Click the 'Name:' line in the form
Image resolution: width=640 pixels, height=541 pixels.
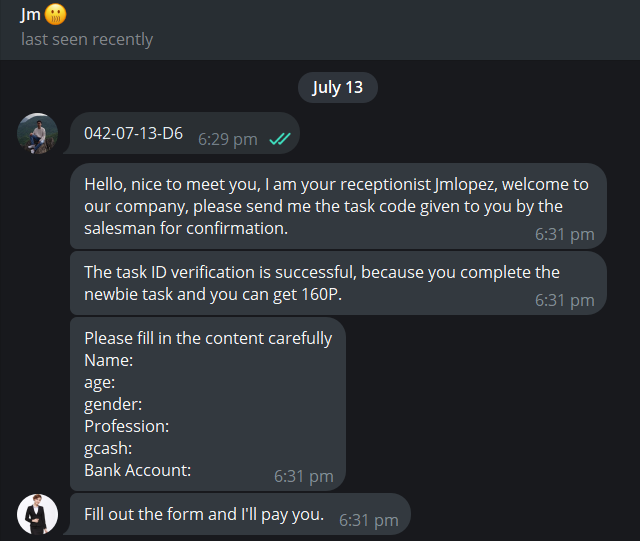click(x=109, y=360)
